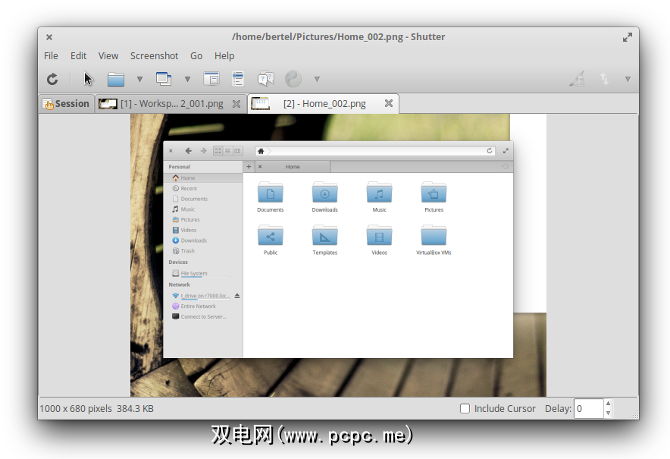Select Videos in the sidebar
The image size is (670, 459).
203,230
